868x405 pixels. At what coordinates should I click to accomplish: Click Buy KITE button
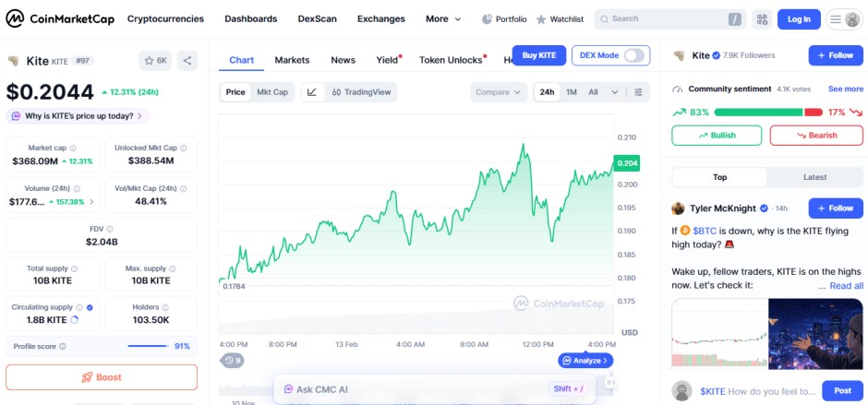pyautogui.click(x=539, y=55)
